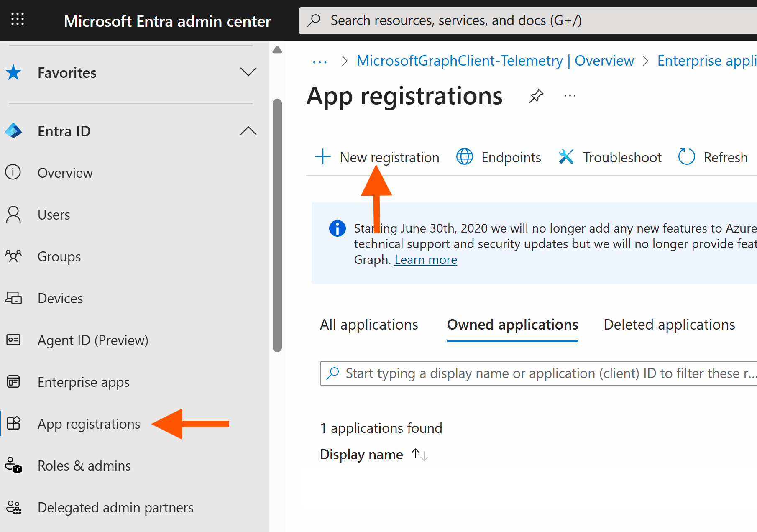757x532 pixels.
Task: Click the Enterprise apps icon
Action: click(x=13, y=381)
